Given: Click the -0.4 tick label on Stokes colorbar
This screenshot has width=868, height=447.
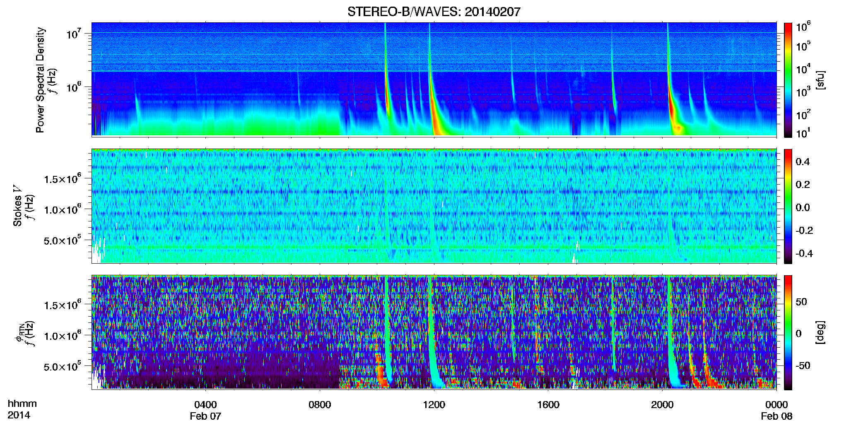Looking at the screenshot, I should coord(804,253).
